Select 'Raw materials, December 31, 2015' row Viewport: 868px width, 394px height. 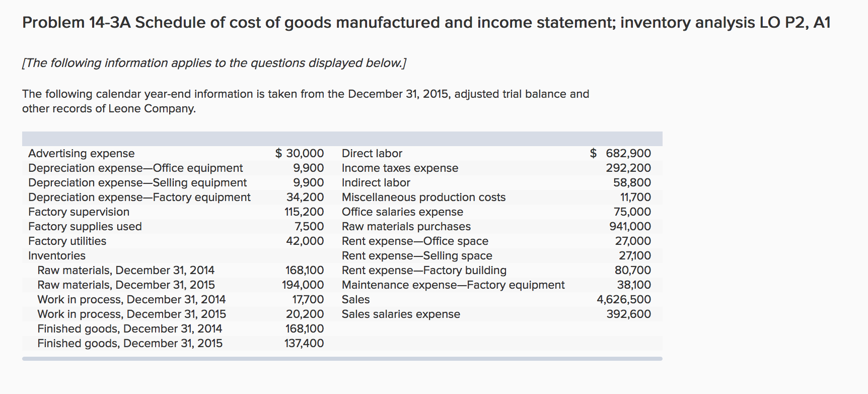pos(126,285)
